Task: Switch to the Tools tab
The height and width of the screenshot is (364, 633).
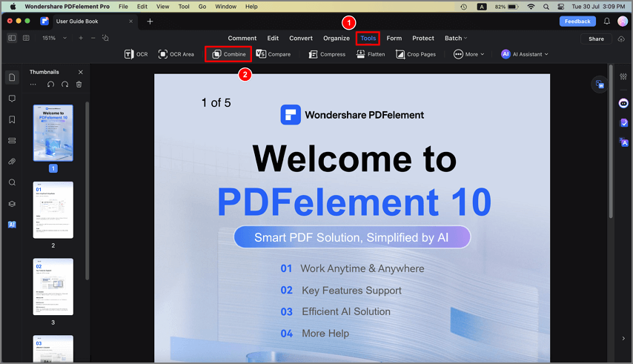Action: (x=368, y=38)
